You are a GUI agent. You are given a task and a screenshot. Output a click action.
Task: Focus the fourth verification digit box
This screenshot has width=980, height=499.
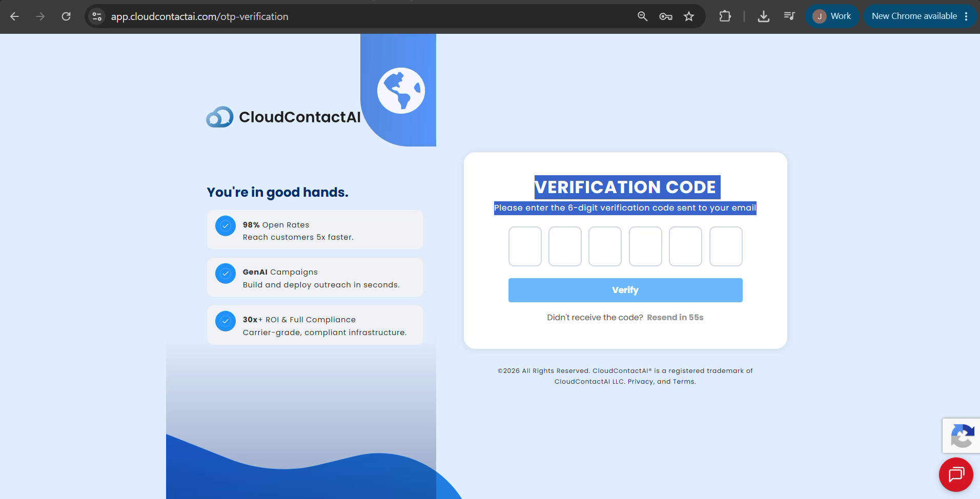click(645, 246)
